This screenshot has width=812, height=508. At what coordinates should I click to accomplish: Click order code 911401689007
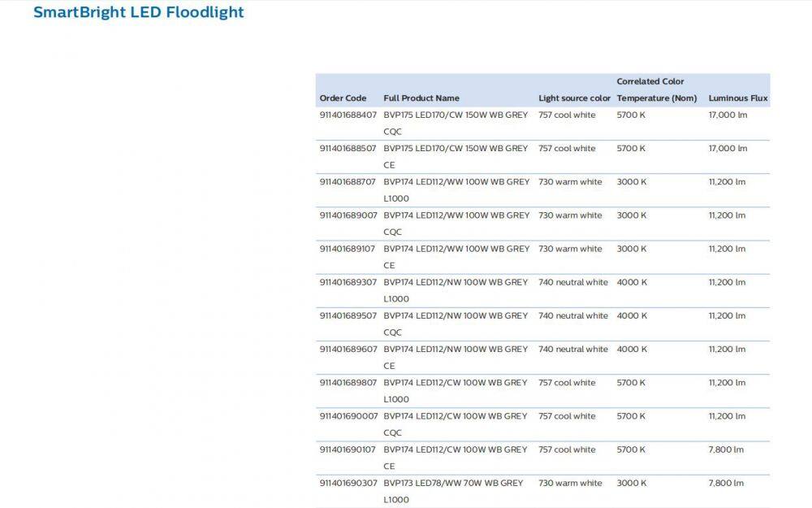[348, 215]
